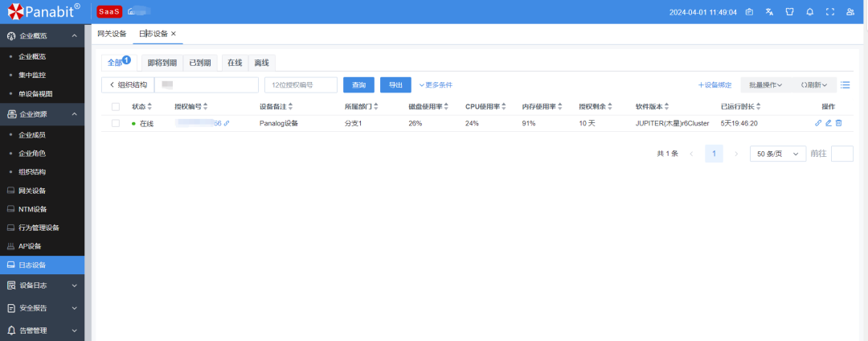Switch to the 网关设备 page tab
Image resolution: width=868 pixels, height=341 pixels.
(x=112, y=34)
